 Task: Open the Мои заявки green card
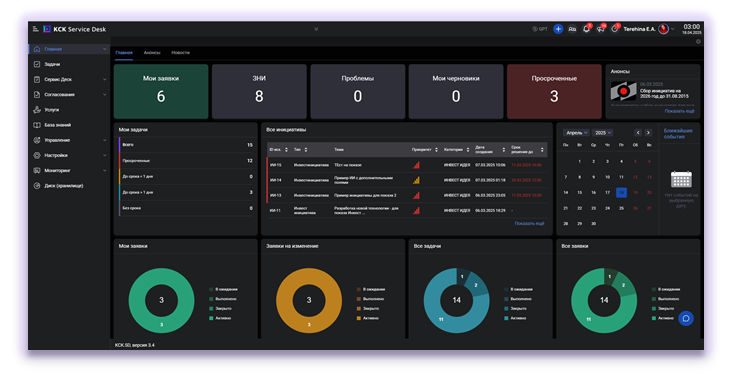(x=161, y=91)
